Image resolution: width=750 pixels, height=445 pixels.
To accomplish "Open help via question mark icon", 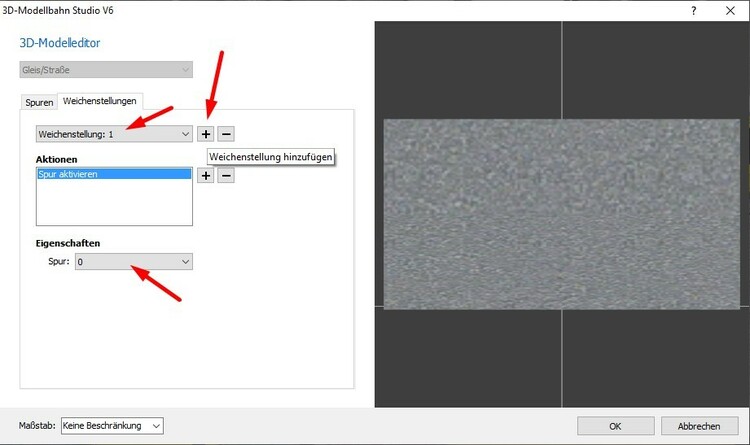I will pyautogui.click(x=694, y=11).
